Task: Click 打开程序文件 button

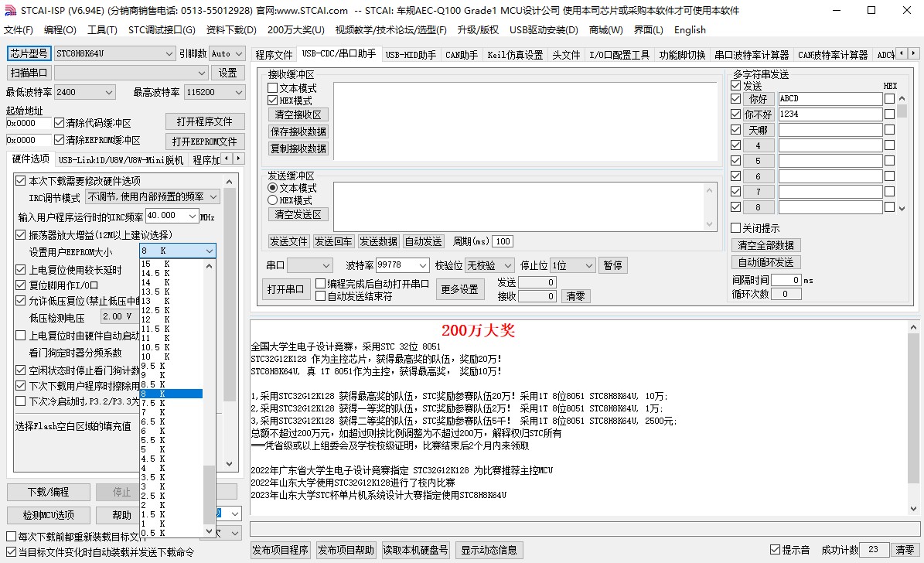Action: click(205, 121)
